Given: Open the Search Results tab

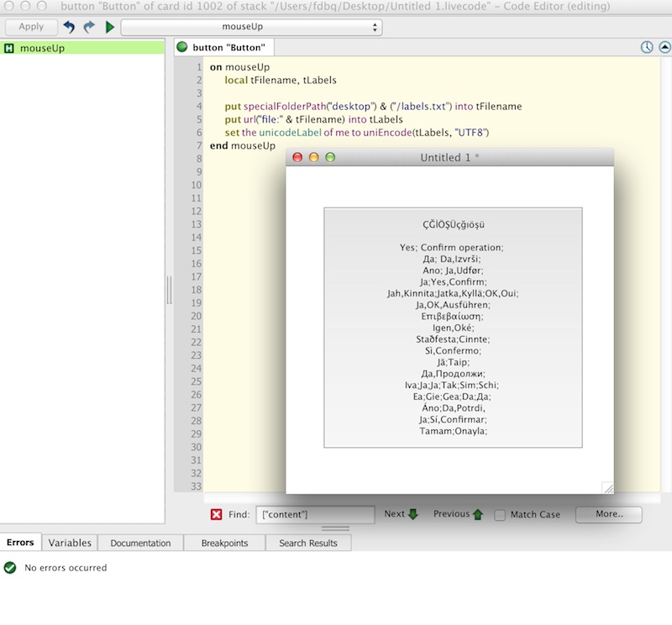Looking at the screenshot, I should [307, 543].
